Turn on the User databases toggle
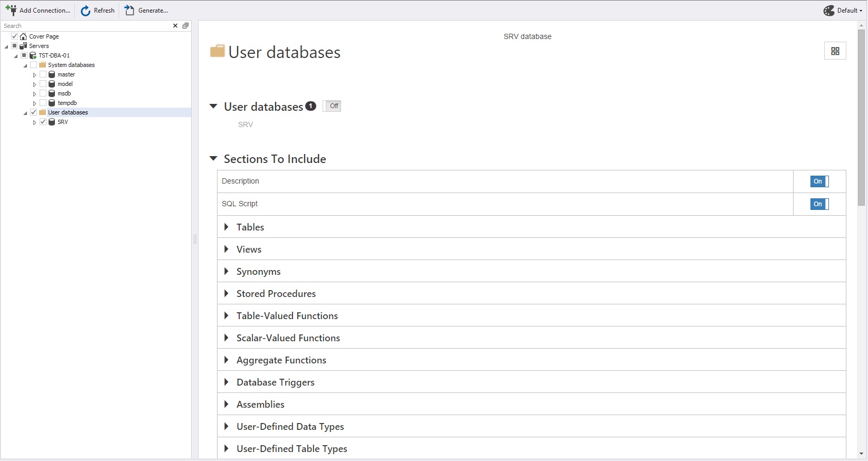Viewport: 868px width, 461px height. [332, 106]
